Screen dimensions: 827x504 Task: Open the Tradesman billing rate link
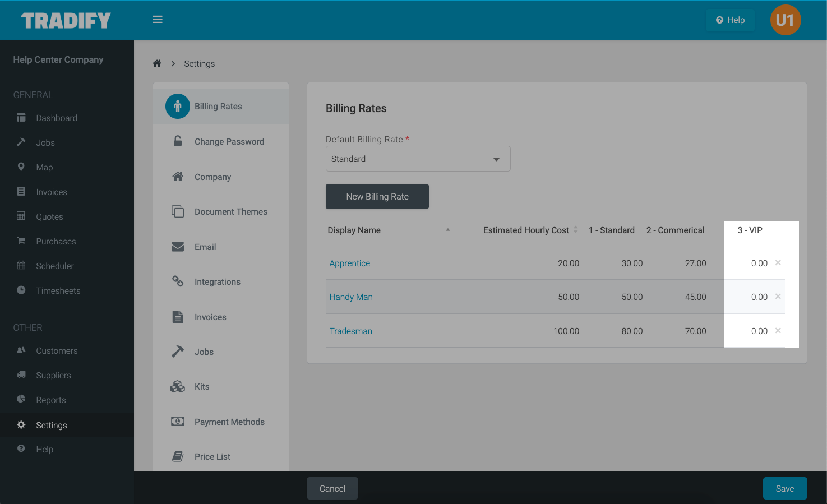[x=351, y=331]
